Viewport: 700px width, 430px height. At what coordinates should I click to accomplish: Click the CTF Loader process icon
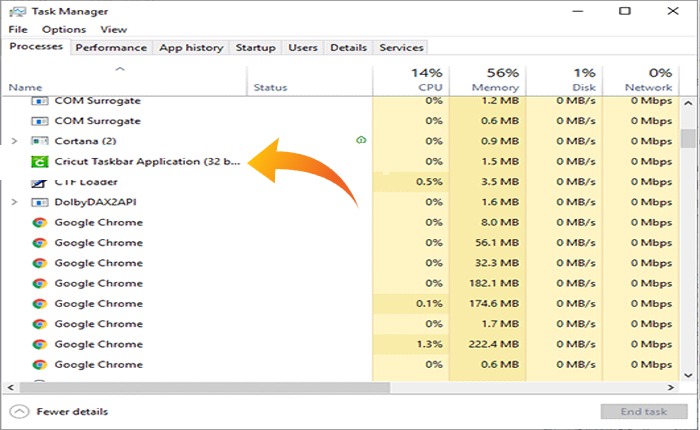click(x=40, y=182)
